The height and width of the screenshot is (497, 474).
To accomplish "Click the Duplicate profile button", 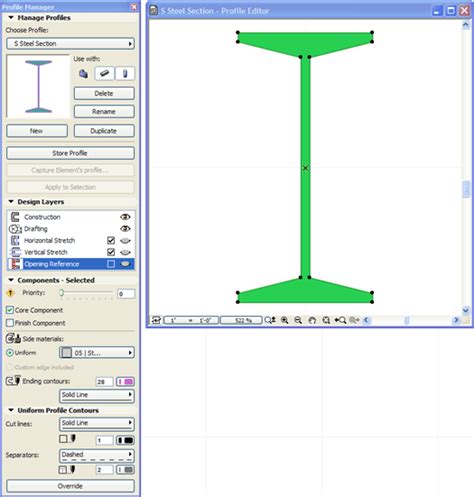I will 104,131.
